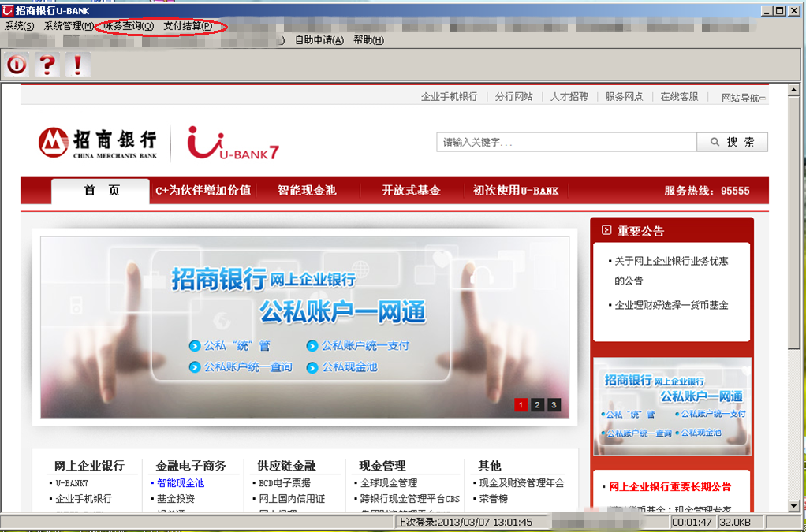
Task: Open the 系统管理(M) menu
Action: tap(69, 26)
